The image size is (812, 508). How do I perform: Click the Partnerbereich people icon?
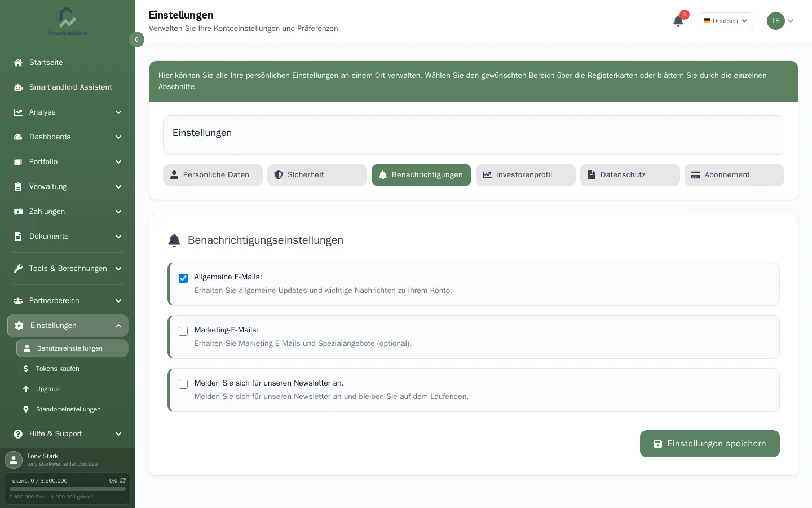(18, 301)
